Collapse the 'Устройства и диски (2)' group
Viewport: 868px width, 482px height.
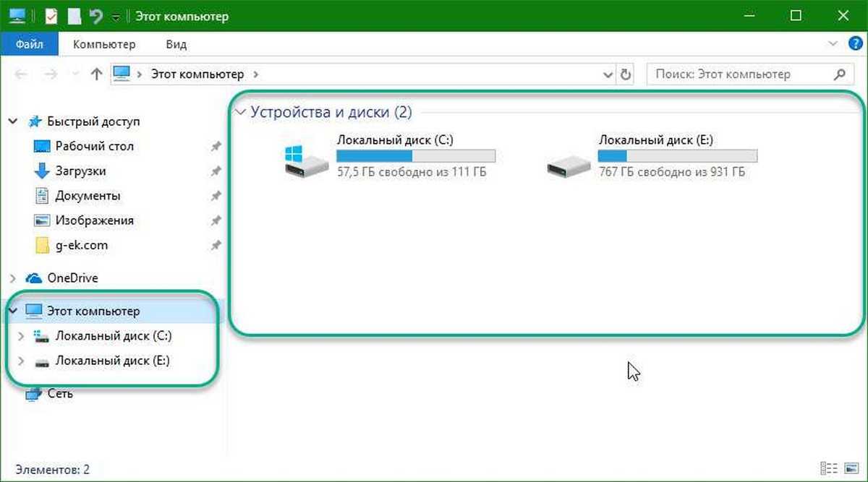(x=240, y=112)
